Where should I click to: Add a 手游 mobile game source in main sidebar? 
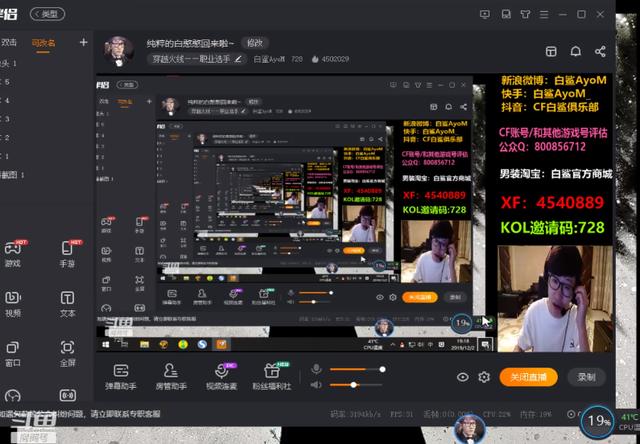68,253
